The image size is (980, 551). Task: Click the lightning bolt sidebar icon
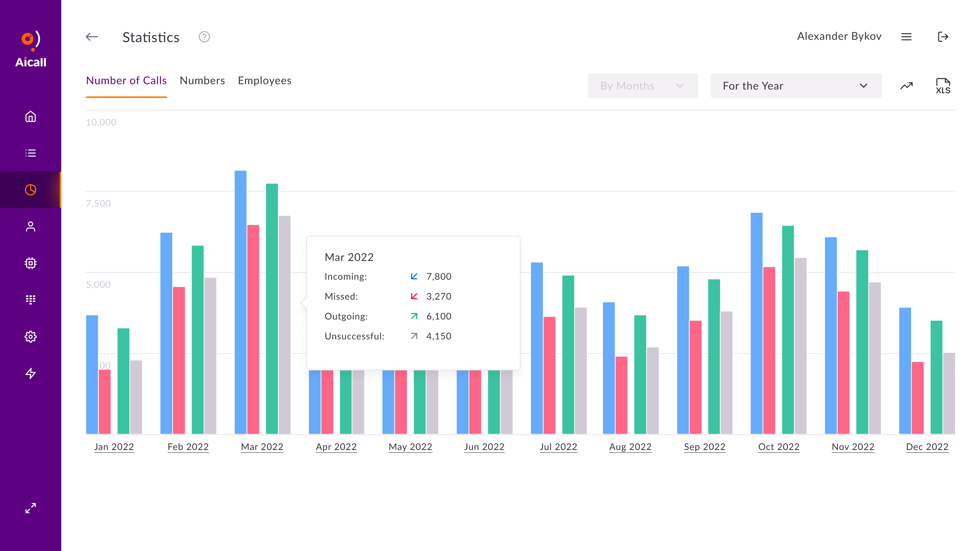[30, 373]
